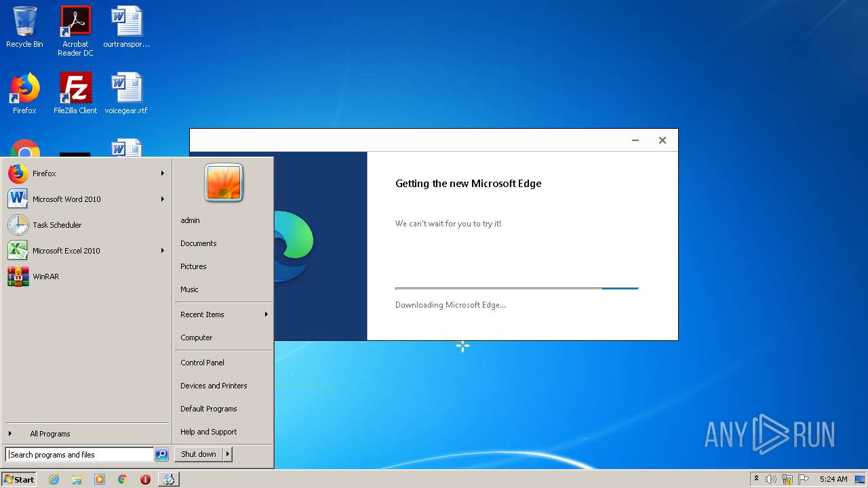Open Devices and Printers
The width and height of the screenshot is (868, 488).
click(214, 386)
